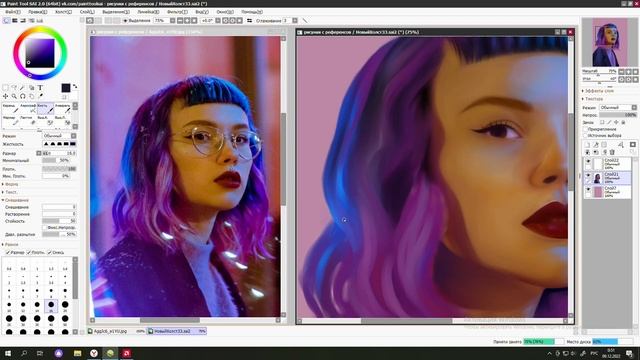Flip canvas view horizontally icon
Screen dimensions: 640x360
click(249, 20)
